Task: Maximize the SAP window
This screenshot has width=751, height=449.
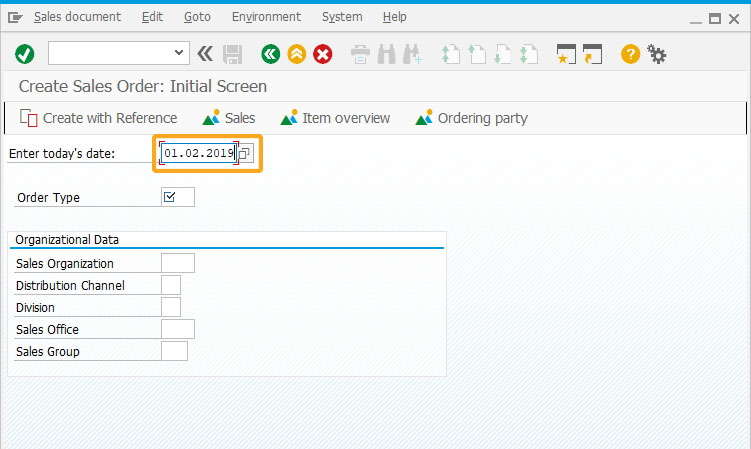Action: click(715, 19)
